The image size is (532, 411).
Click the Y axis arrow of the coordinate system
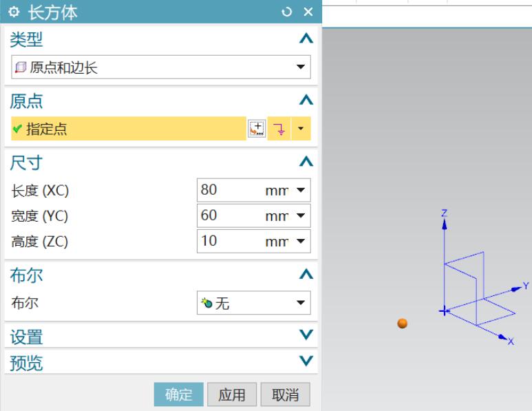516,289
